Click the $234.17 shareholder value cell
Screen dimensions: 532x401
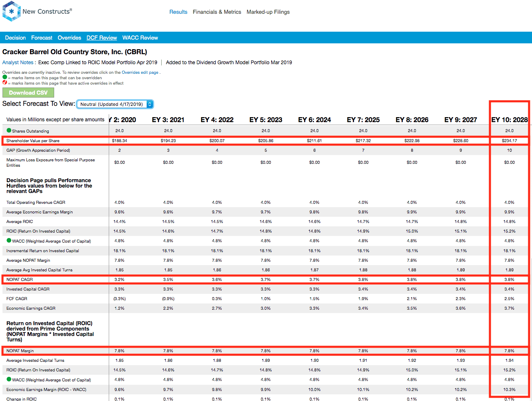tap(510, 141)
